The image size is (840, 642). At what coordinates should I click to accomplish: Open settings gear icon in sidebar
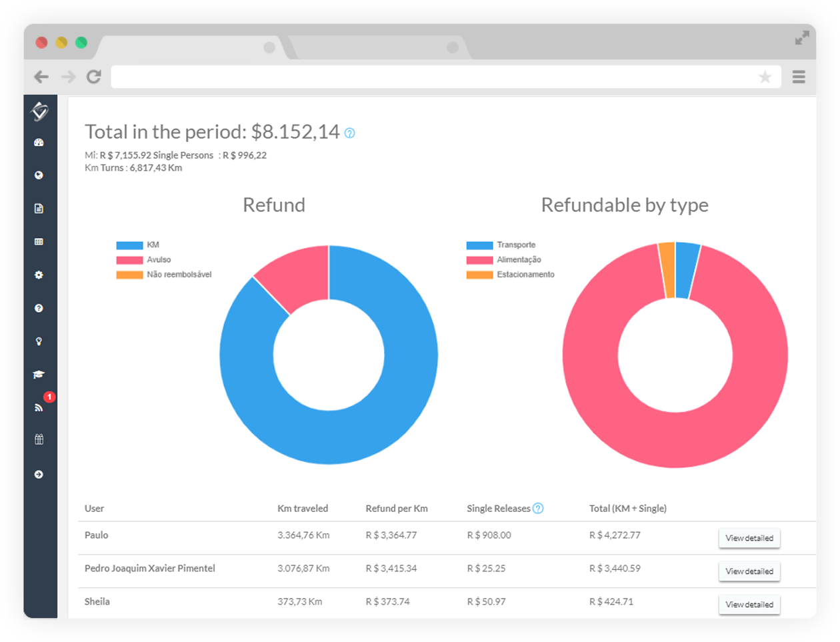[39, 275]
